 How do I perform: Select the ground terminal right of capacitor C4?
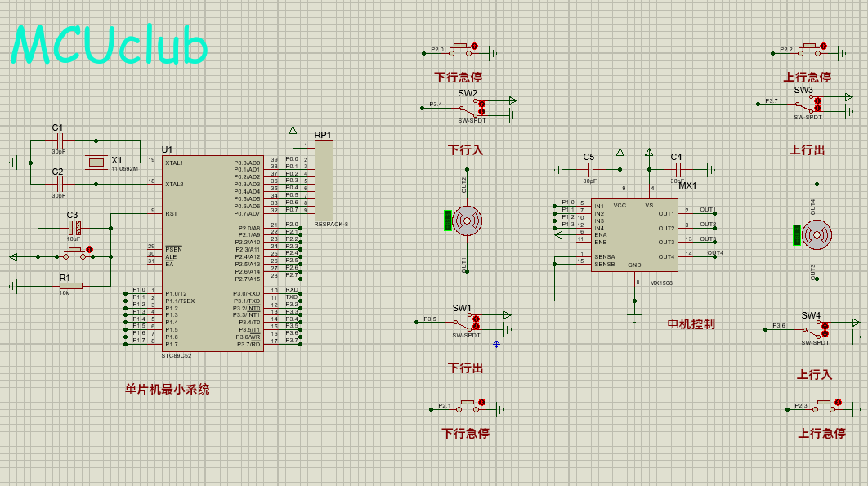coord(712,169)
